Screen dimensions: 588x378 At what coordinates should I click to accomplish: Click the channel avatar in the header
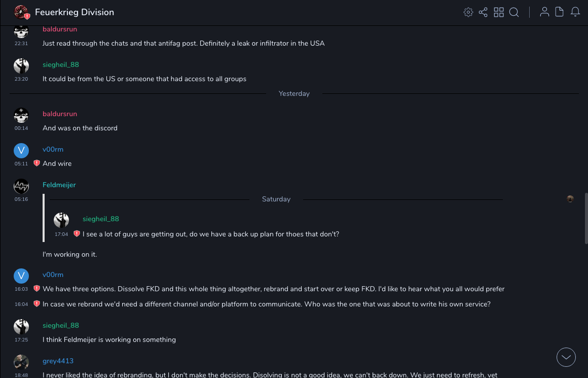click(21, 12)
